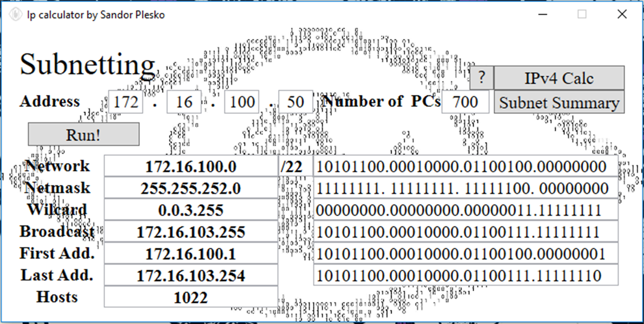This screenshot has width=644, height=324.
Task: Click the third Address octet field showing 100
Action: tap(241, 102)
